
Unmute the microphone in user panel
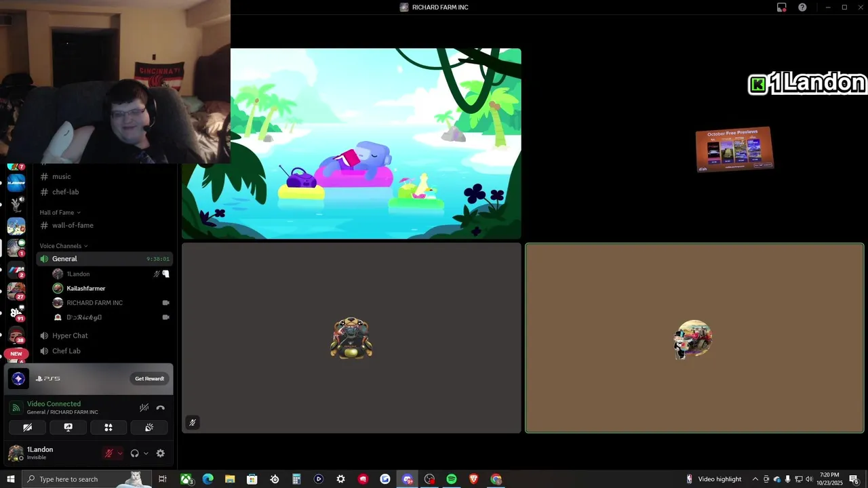click(x=108, y=453)
